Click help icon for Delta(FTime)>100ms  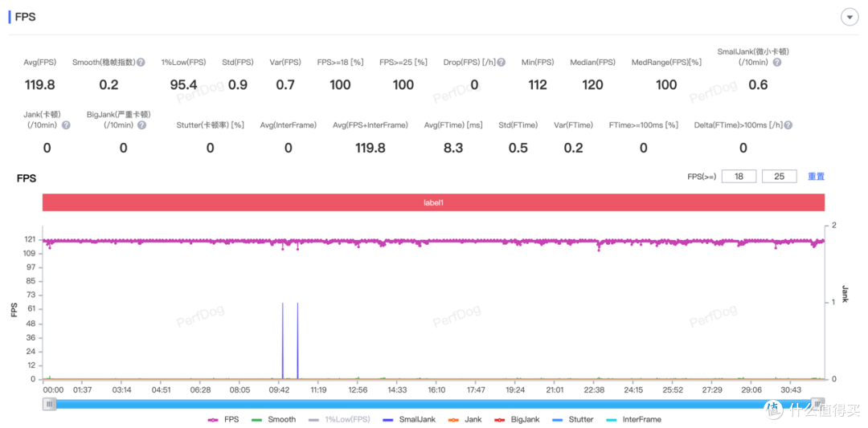tap(788, 125)
